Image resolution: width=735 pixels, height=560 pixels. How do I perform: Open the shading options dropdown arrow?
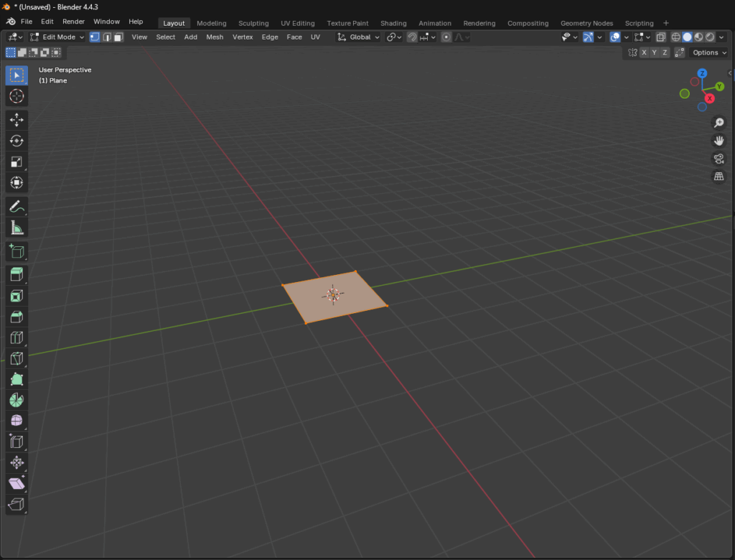(721, 37)
